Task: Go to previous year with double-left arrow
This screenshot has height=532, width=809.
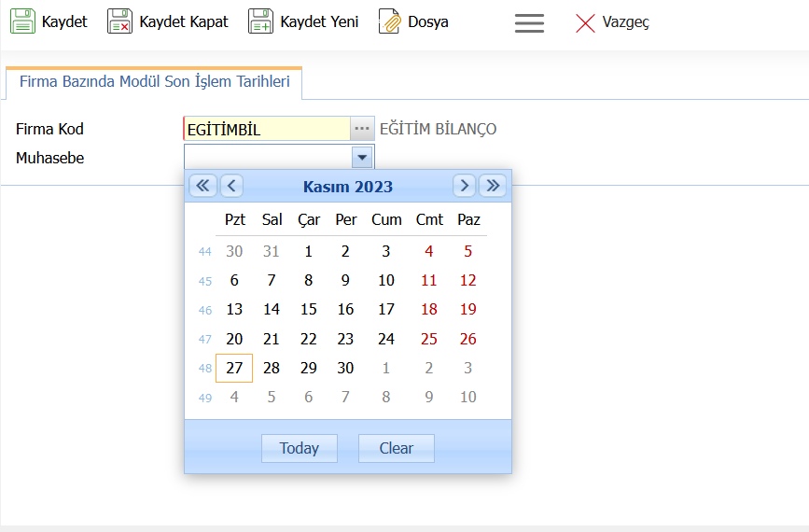Action: [x=202, y=186]
